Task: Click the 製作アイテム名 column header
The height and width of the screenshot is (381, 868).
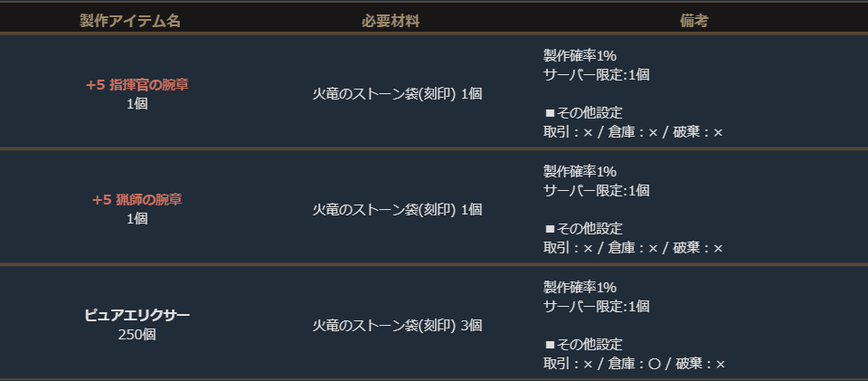Action: click(130, 21)
